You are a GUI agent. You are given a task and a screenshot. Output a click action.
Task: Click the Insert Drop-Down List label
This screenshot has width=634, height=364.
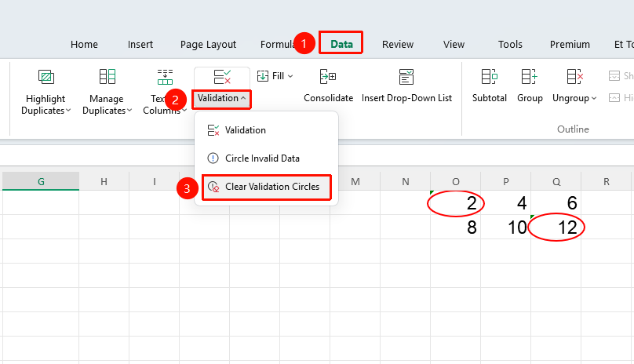pos(406,98)
